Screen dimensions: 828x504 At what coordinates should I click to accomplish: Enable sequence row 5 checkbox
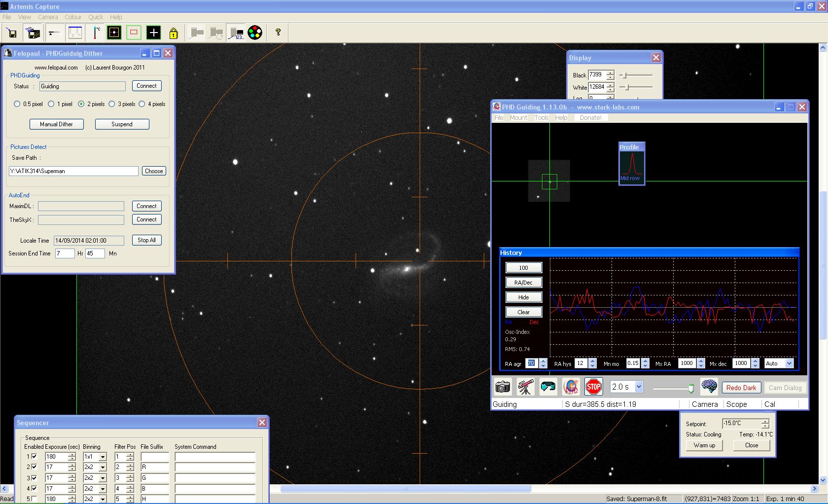[34, 499]
